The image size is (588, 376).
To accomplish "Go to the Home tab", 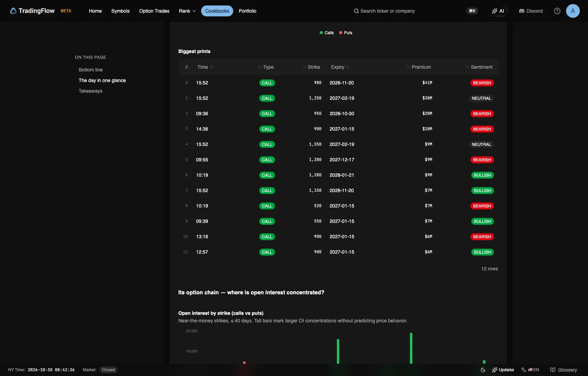I will (x=95, y=11).
